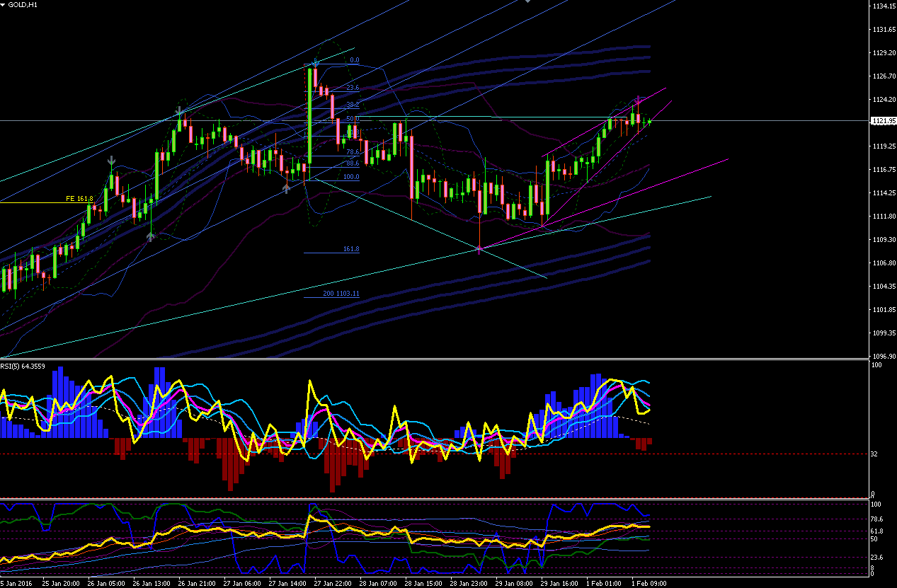Click the 23.6 Fibonacci retracement label on the price chart
Image resolution: width=897 pixels, height=588 pixels.
pos(353,88)
